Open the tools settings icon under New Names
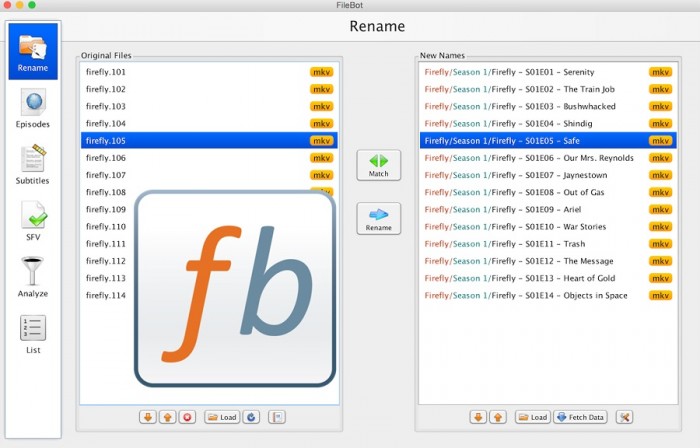700x448 pixels. [624, 417]
